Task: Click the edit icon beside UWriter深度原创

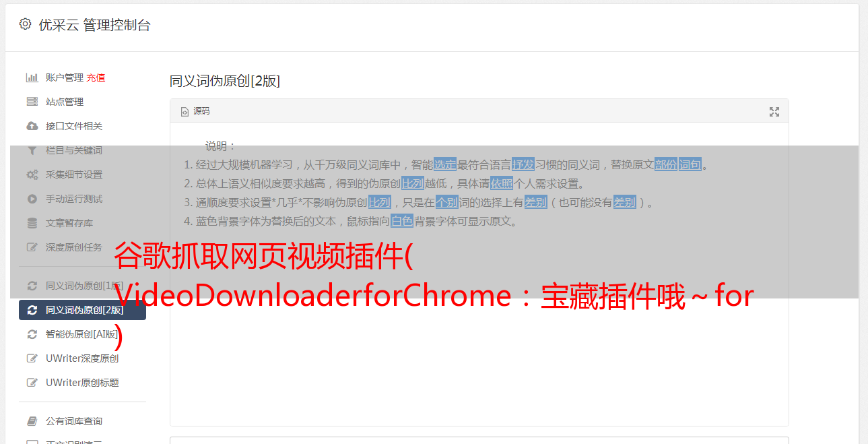Action: (x=32, y=358)
